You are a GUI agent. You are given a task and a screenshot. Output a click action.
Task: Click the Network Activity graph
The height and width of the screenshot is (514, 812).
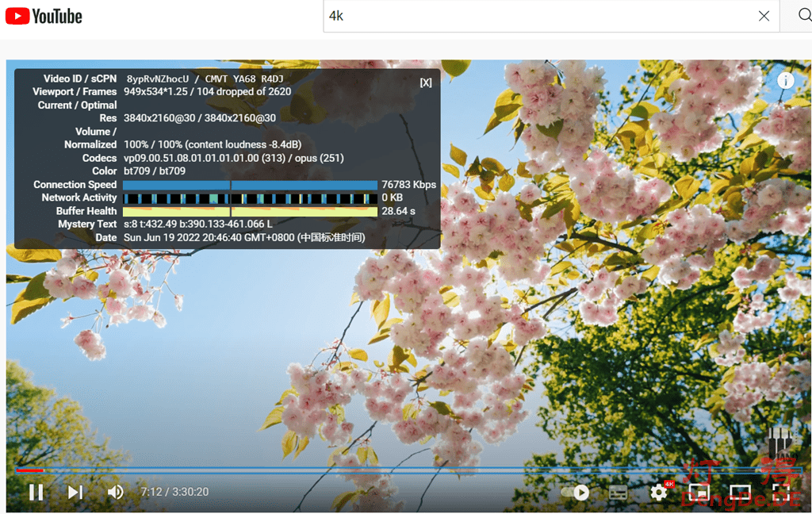[x=250, y=198]
